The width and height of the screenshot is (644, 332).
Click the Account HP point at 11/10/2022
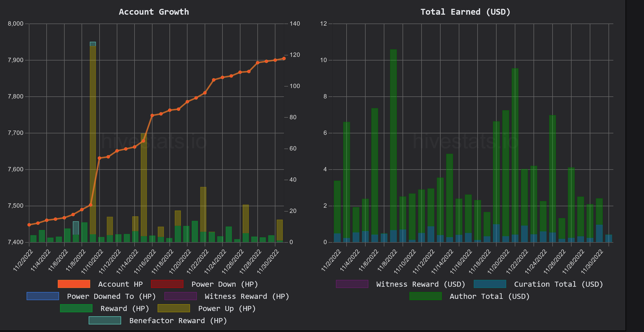pyautogui.click(x=100, y=158)
